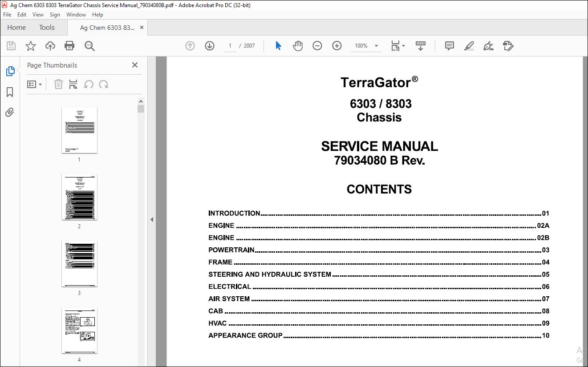Select page 1 thumbnail
The width and height of the screenshot is (588, 367).
tap(79, 130)
